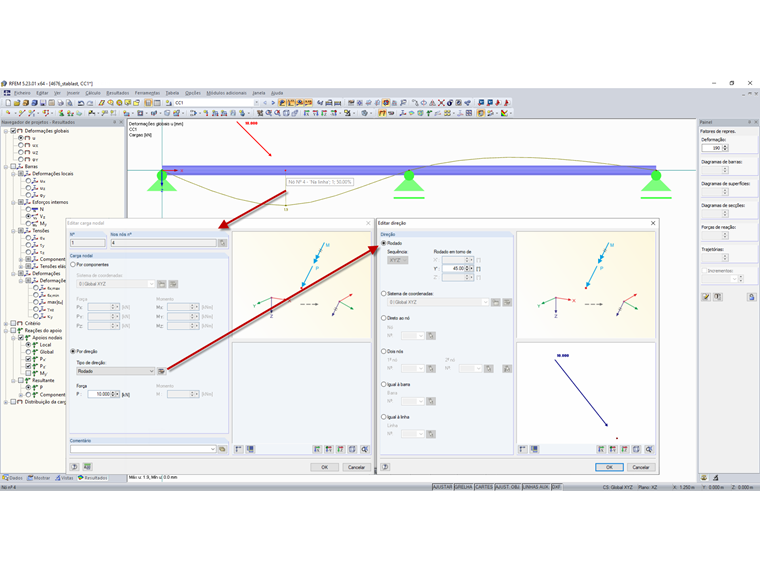This screenshot has height=570, width=760.
Task: Click first left icon under carga nodal preview
Action: click(x=238, y=449)
